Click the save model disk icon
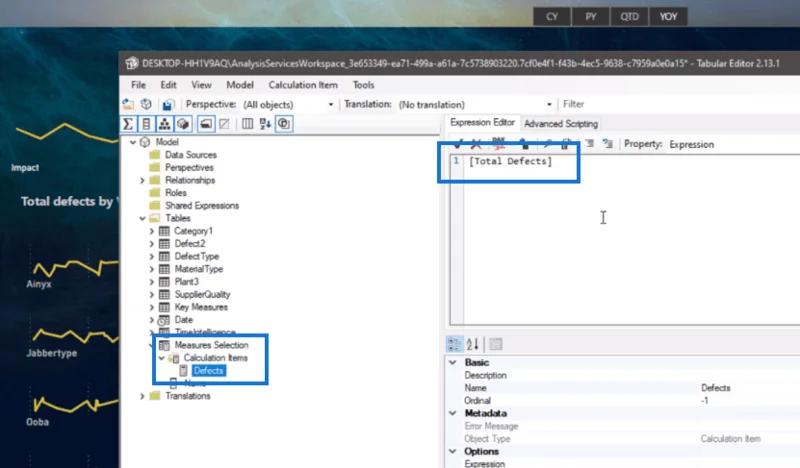The image size is (800, 468). point(168,105)
